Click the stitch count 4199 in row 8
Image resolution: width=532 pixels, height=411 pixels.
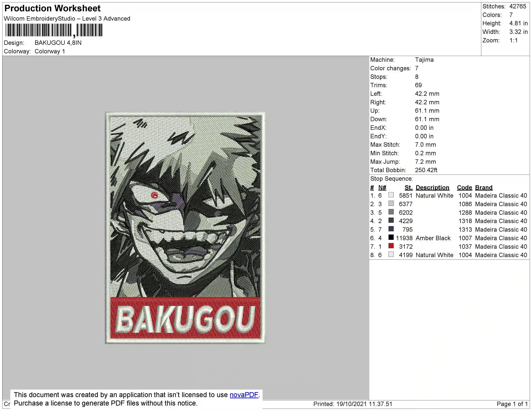coord(406,255)
